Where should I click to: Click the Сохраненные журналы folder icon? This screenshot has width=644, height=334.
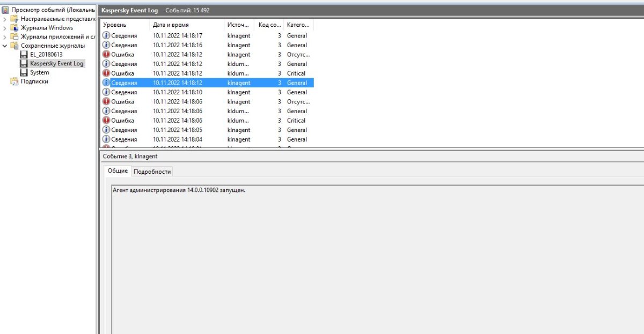14,46
